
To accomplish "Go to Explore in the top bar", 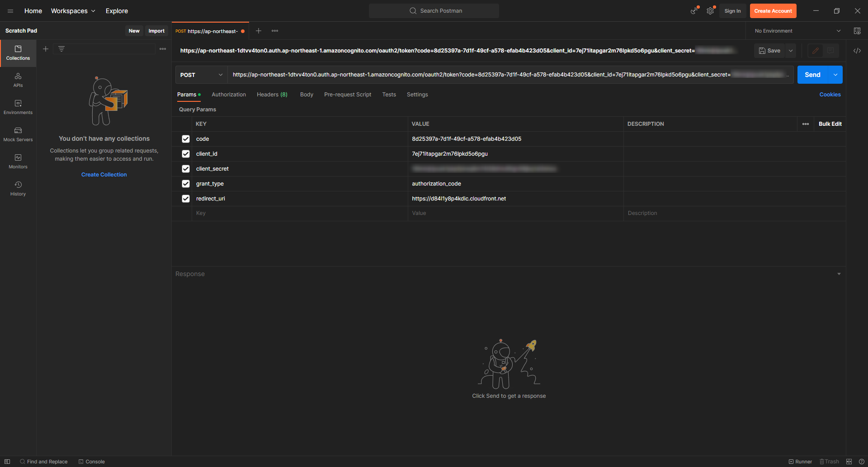I will tap(117, 11).
